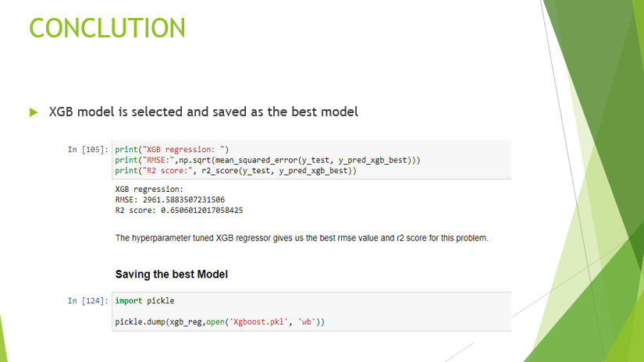Click the np.sqrt function call
The height and width of the screenshot is (362, 644).
pos(194,160)
